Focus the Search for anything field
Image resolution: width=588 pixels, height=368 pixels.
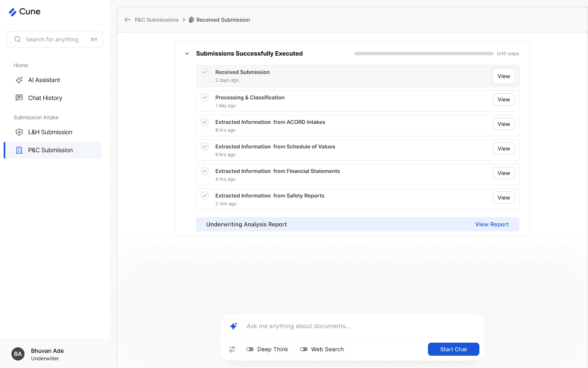[55, 39]
